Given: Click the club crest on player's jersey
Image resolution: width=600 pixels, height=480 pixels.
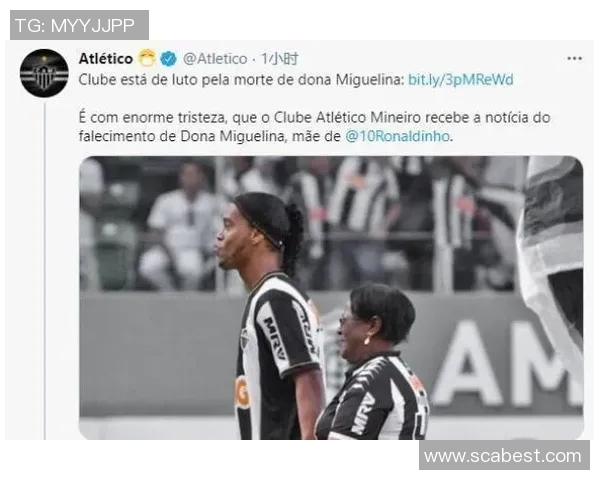Looking at the screenshot, I should click(x=244, y=339).
